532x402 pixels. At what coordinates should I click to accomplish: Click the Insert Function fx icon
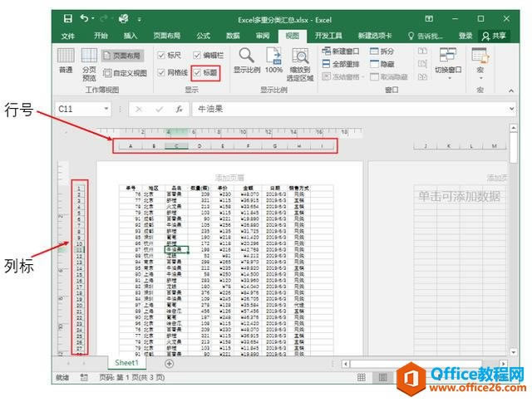click(x=179, y=109)
